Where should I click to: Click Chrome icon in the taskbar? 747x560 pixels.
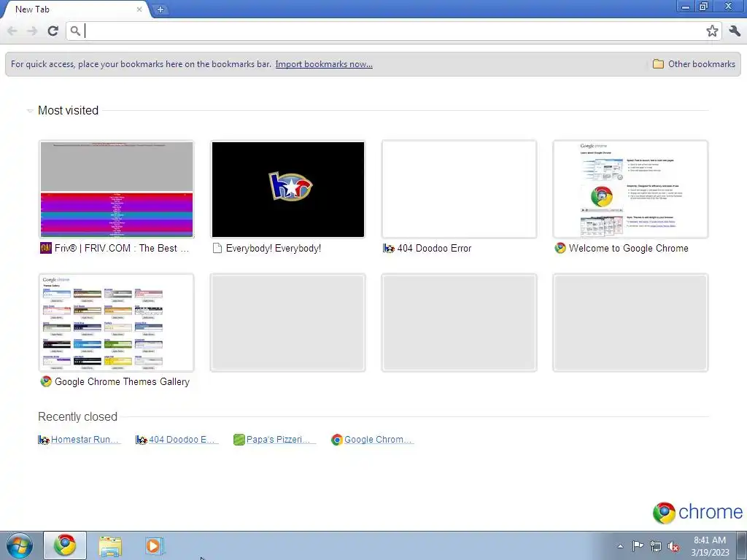[x=65, y=545]
